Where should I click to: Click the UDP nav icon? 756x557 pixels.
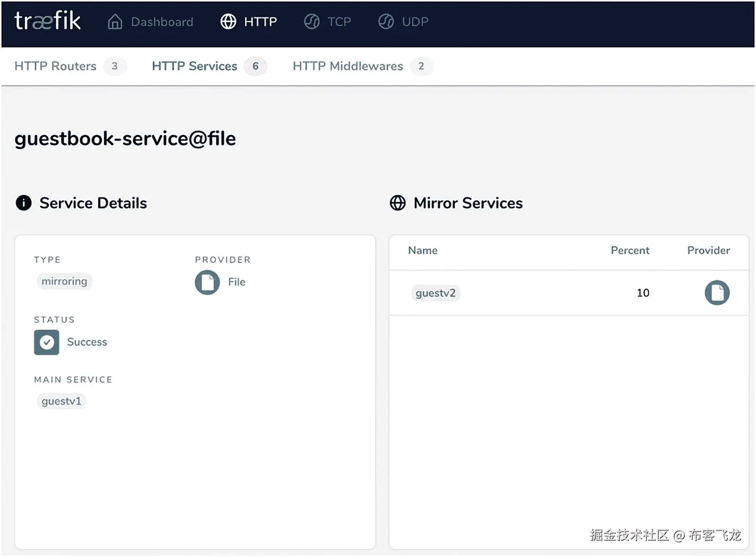pos(386,22)
